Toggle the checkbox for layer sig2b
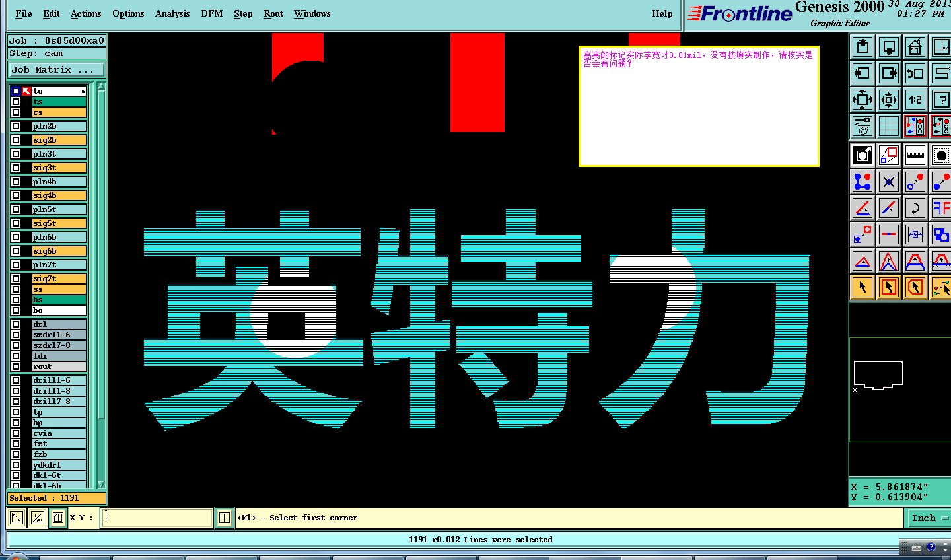The image size is (951, 560). pyautogui.click(x=16, y=140)
